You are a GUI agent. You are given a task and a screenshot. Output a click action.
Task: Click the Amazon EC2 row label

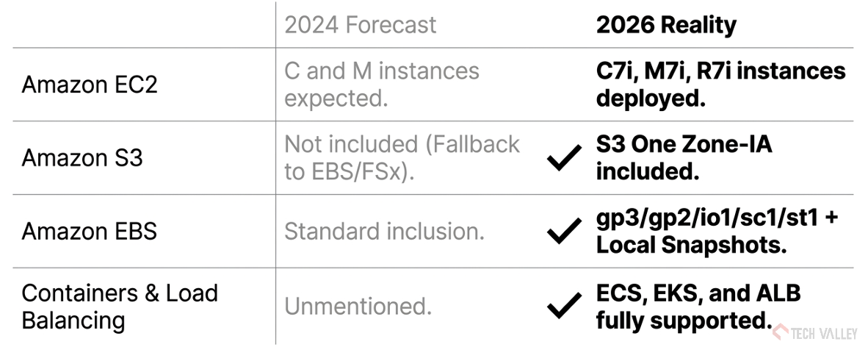[x=90, y=85]
